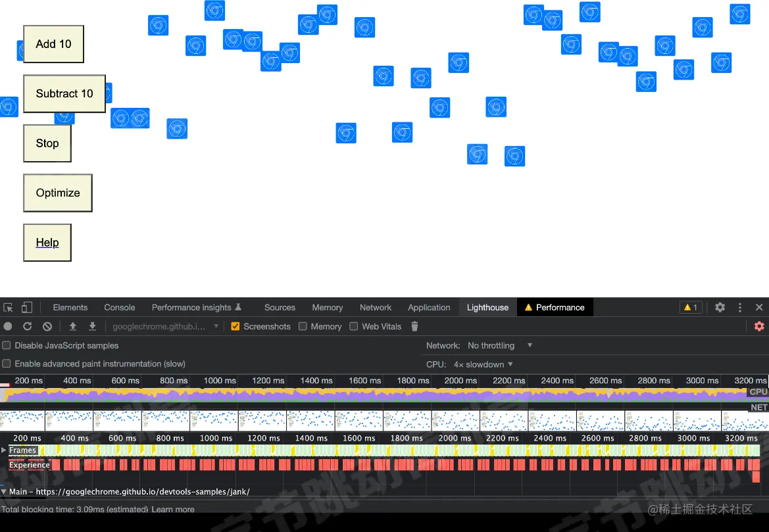Screen dimensions: 769x532
Task: Start recording with the record circle icon
Action: (x=8, y=327)
